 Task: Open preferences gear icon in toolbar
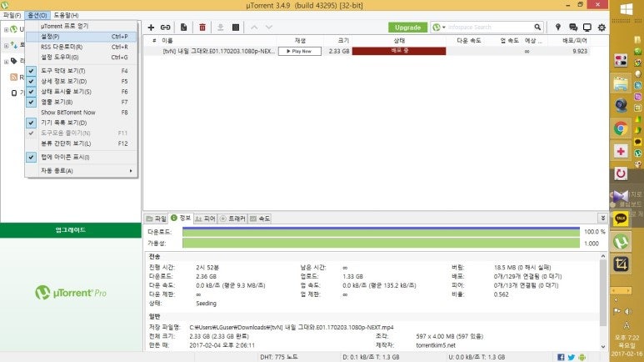click(x=602, y=28)
